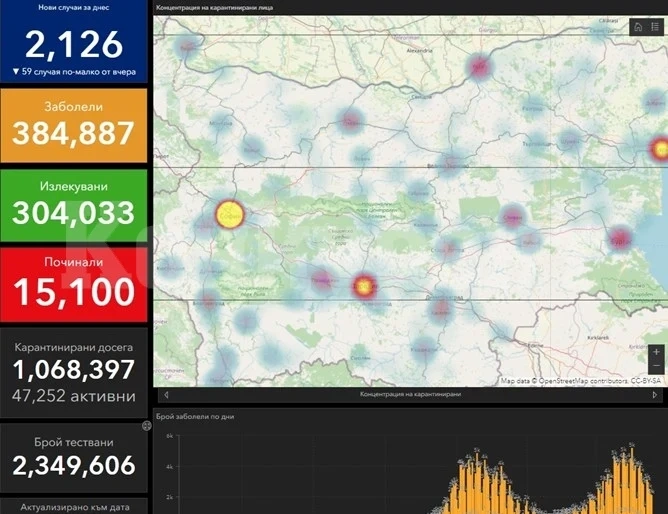Click the Burgas red hotspot near the coast

620,239
